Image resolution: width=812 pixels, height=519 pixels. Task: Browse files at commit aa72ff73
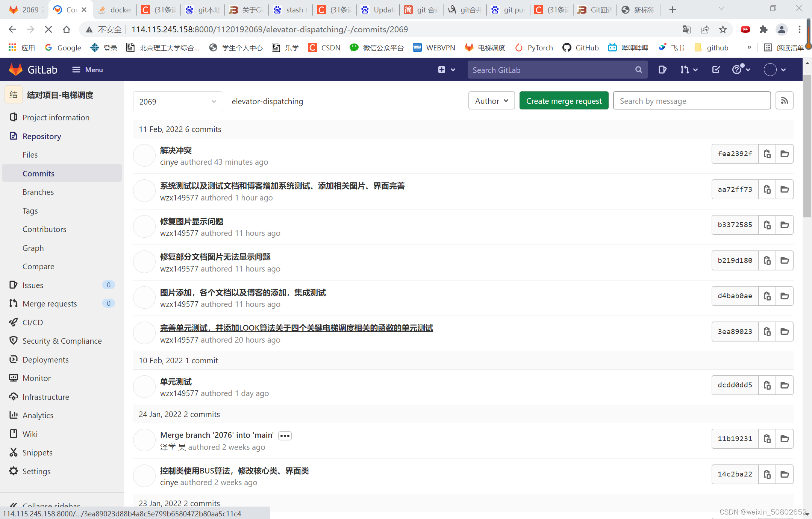coord(785,190)
